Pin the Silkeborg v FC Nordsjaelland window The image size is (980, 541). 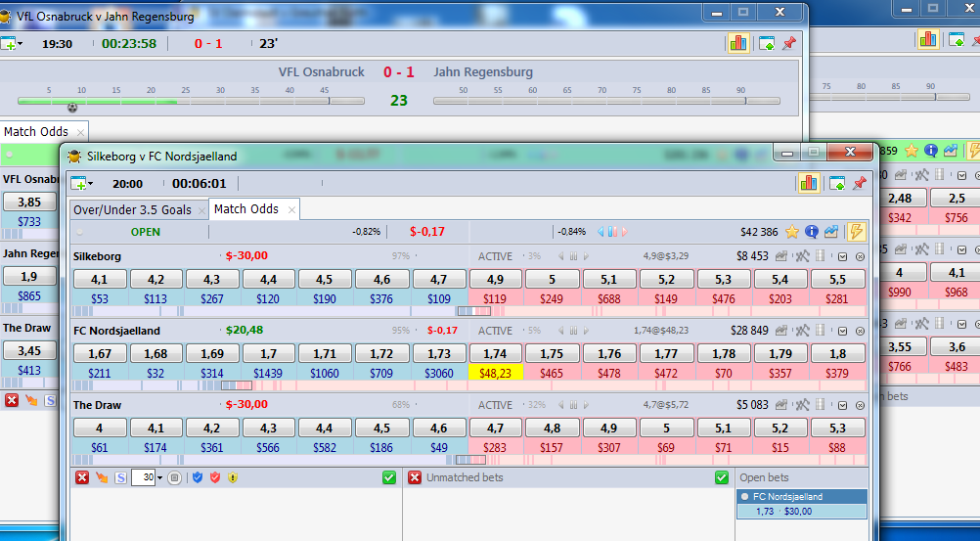coord(860,183)
